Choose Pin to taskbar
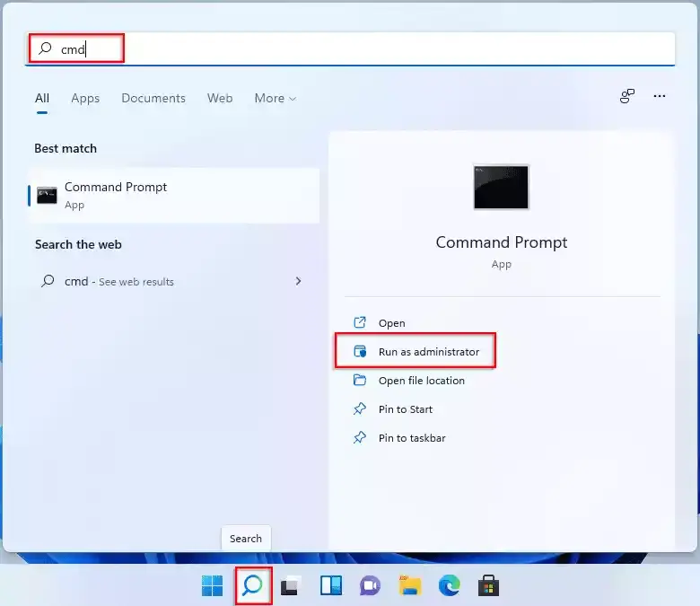The image size is (700, 606). (412, 437)
